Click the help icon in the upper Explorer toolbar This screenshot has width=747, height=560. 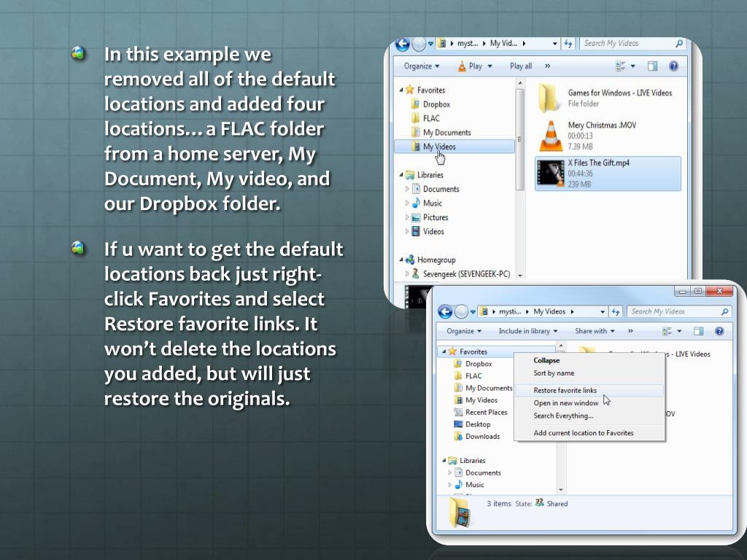[x=673, y=66]
